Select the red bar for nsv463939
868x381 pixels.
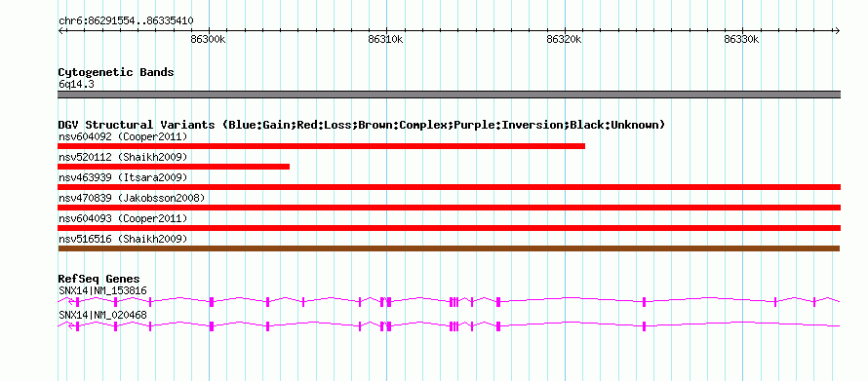(450, 187)
